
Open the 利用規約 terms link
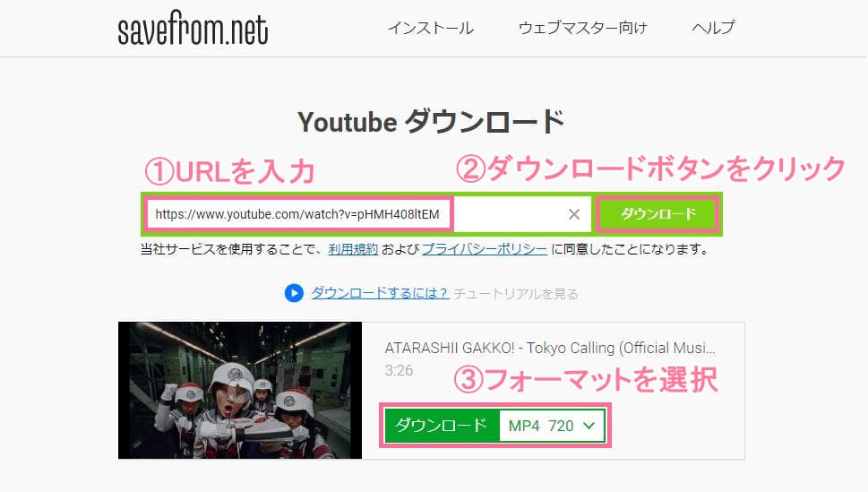pos(353,249)
